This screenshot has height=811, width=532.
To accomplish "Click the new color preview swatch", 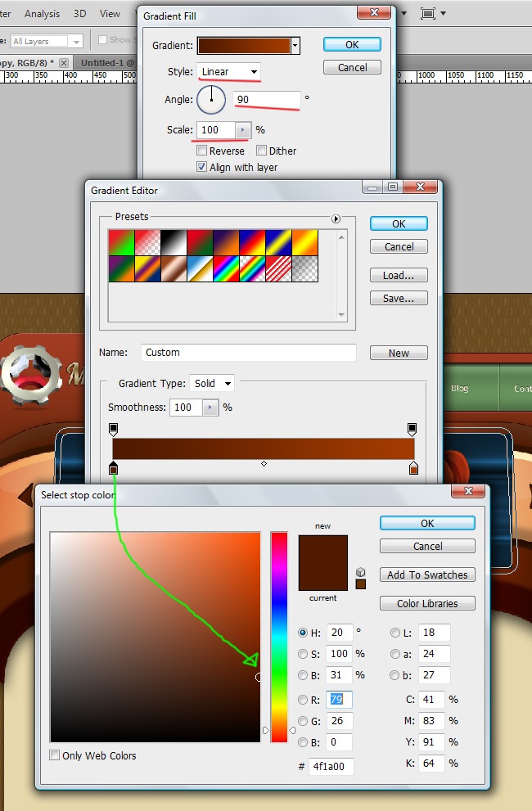I will pyautogui.click(x=323, y=549).
